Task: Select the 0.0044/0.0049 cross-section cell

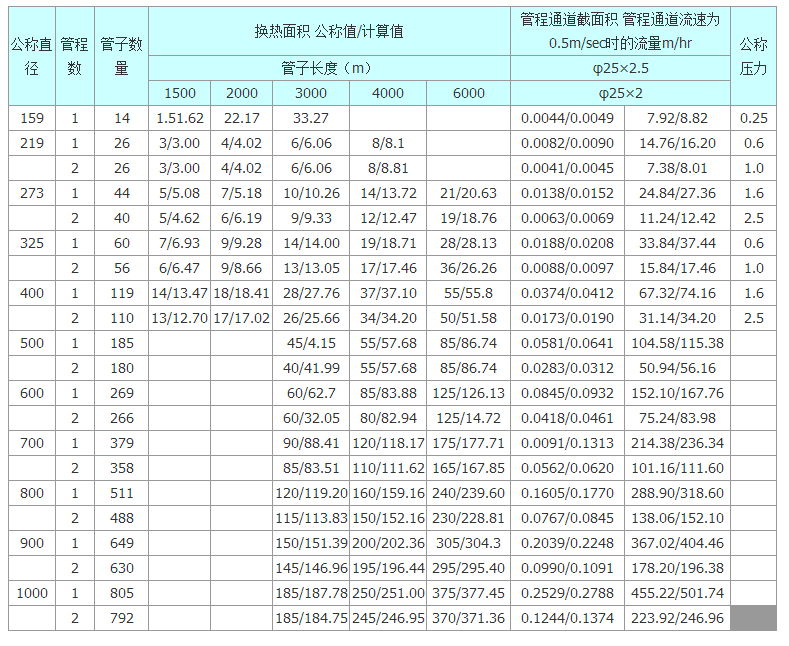Action: (567, 118)
